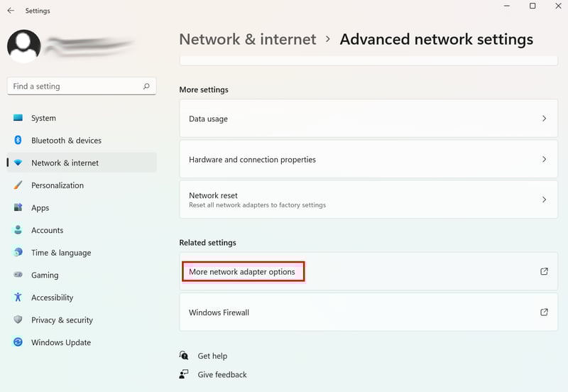Open Accounts settings category

click(x=82, y=230)
